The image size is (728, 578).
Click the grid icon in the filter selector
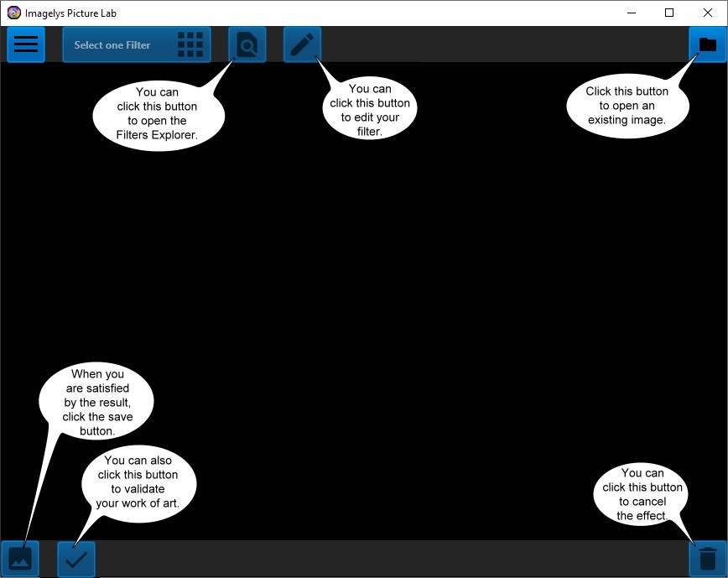coord(190,45)
